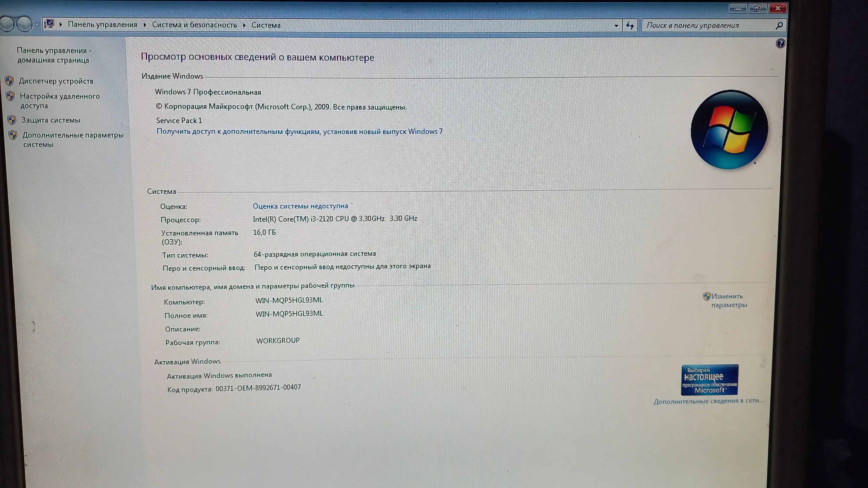Close the System window
The height and width of the screenshot is (488, 868).
pyautogui.click(x=778, y=8)
